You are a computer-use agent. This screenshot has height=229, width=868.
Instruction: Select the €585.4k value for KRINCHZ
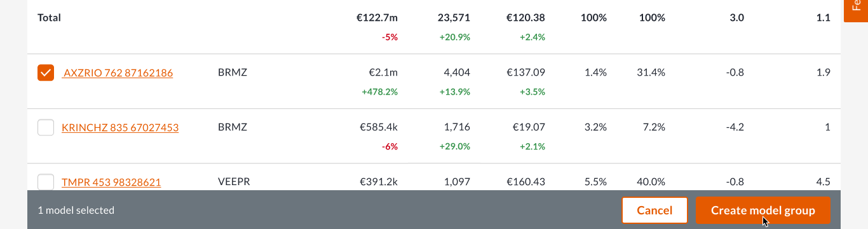(x=379, y=127)
